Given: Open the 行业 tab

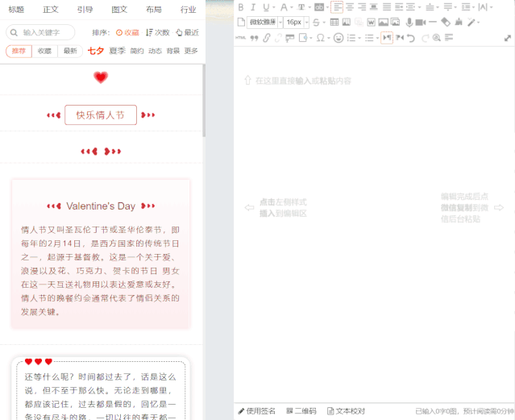Looking at the screenshot, I should pyautogui.click(x=189, y=10).
